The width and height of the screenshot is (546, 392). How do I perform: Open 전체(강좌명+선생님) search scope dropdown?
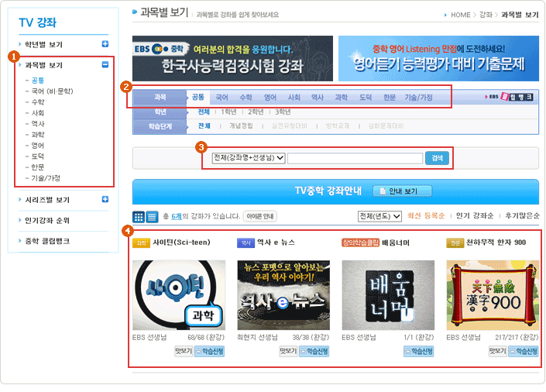coord(249,158)
